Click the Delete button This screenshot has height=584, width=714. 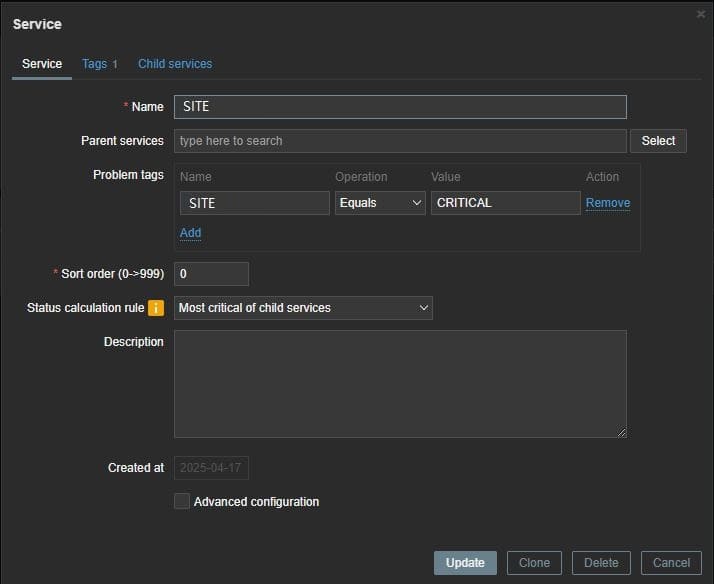(601, 563)
